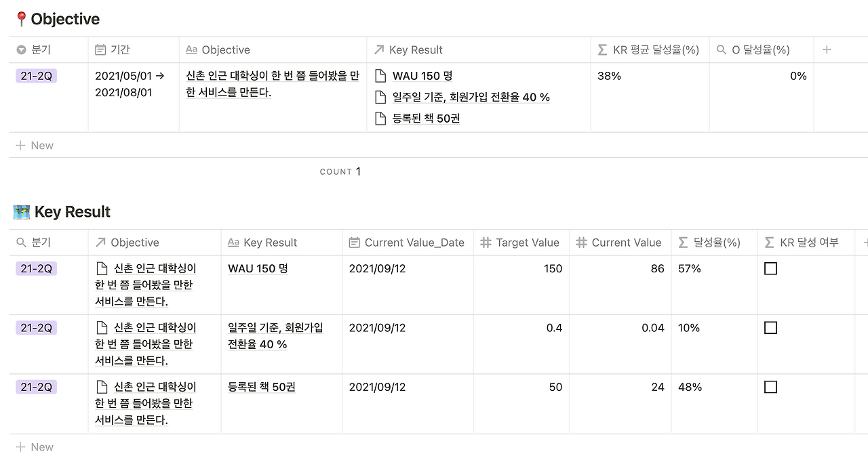Click the # icon on Current Value column

point(580,242)
